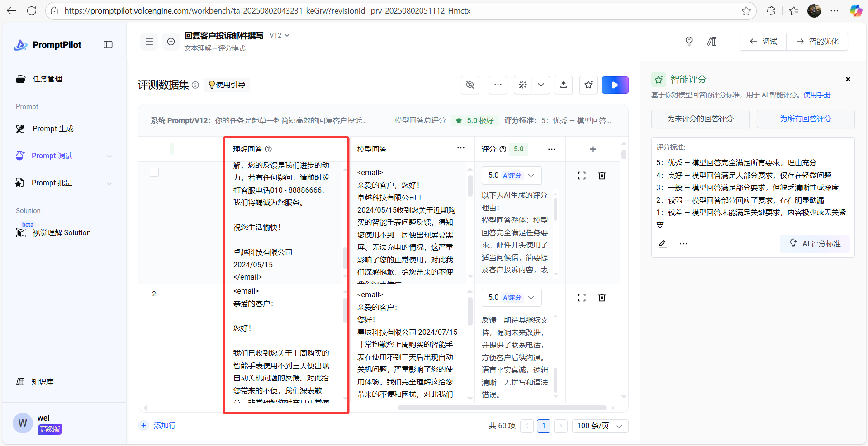
Task: Close the 智能评分 panel
Action: 848,79
